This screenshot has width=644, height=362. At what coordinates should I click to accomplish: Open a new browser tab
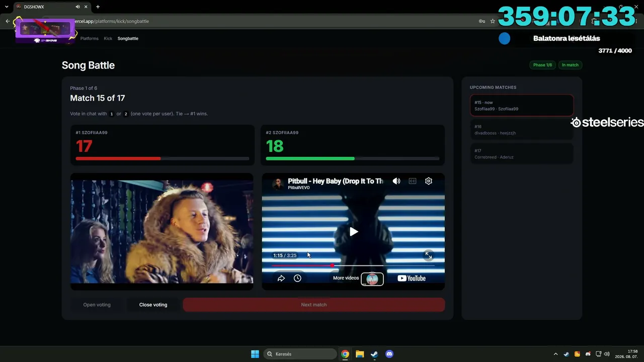click(98, 7)
